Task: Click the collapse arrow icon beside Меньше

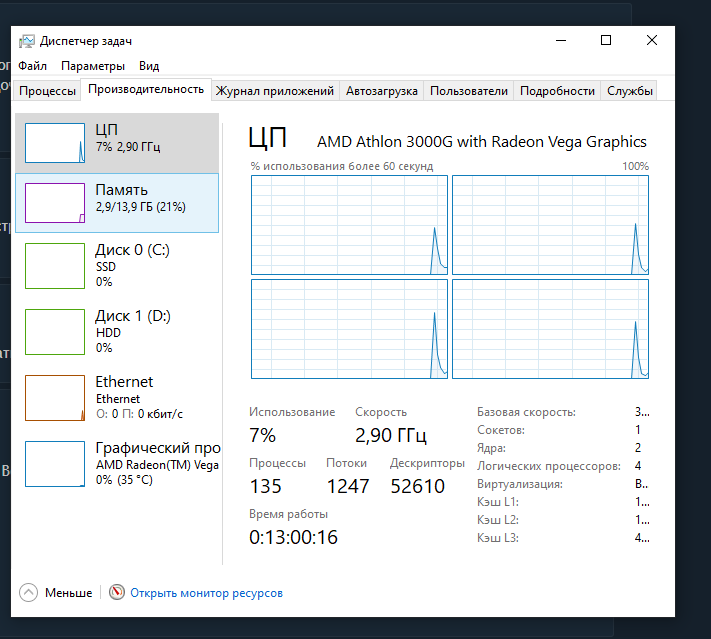Action: point(28,592)
